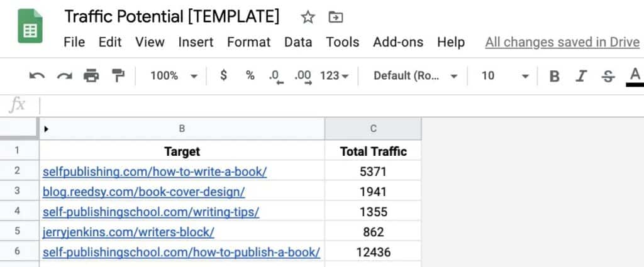
Task: Expand hidden column A arrow
Action: (46, 129)
